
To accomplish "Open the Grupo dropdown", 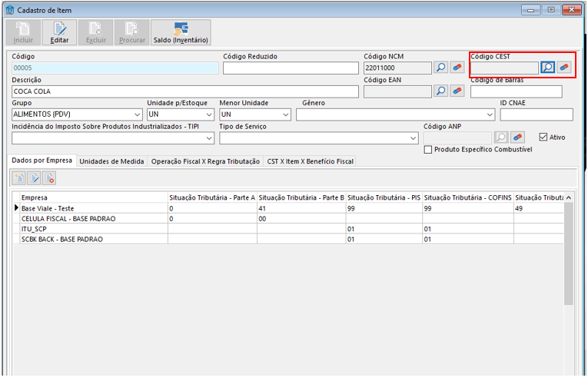I will pos(138,114).
